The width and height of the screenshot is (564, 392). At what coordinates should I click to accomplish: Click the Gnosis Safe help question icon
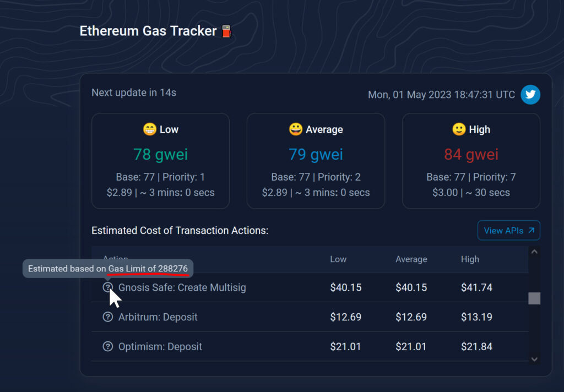(108, 287)
